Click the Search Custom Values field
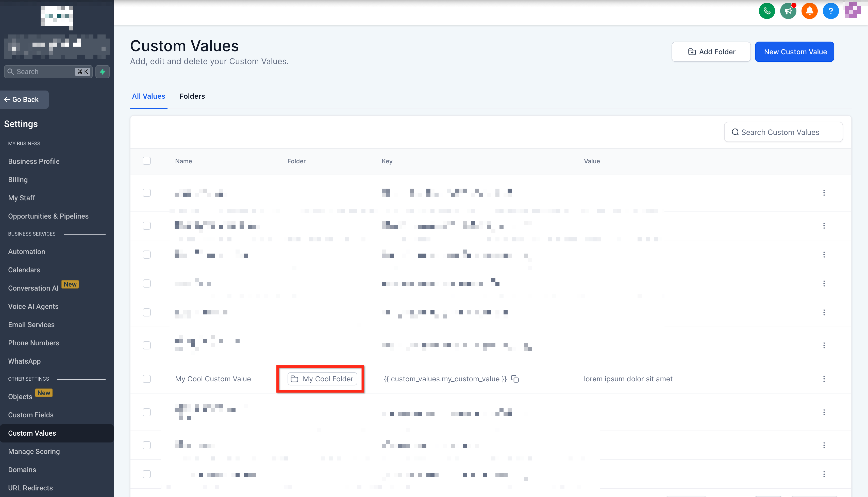 [783, 132]
